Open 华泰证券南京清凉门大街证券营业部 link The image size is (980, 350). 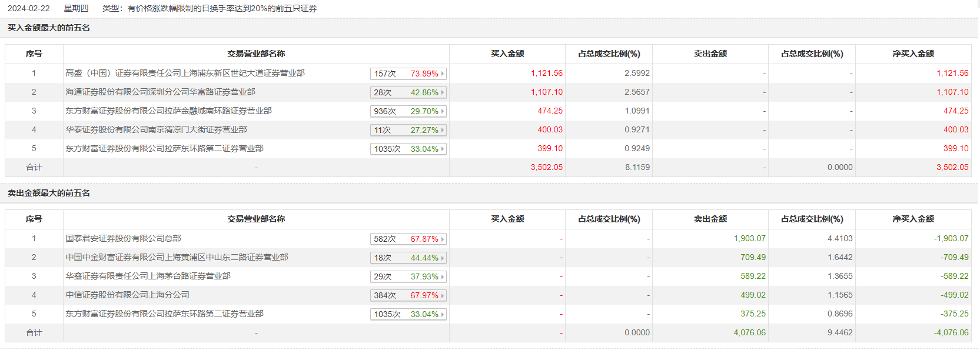(156, 129)
